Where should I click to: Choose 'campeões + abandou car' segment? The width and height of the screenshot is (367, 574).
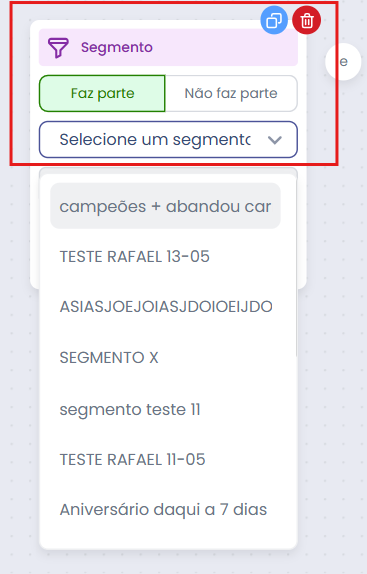[165, 206]
